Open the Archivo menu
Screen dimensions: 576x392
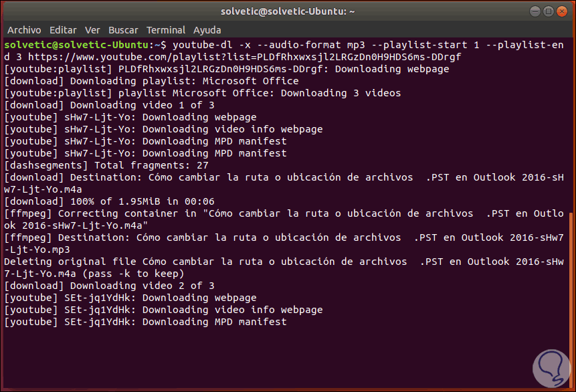click(x=24, y=30)
